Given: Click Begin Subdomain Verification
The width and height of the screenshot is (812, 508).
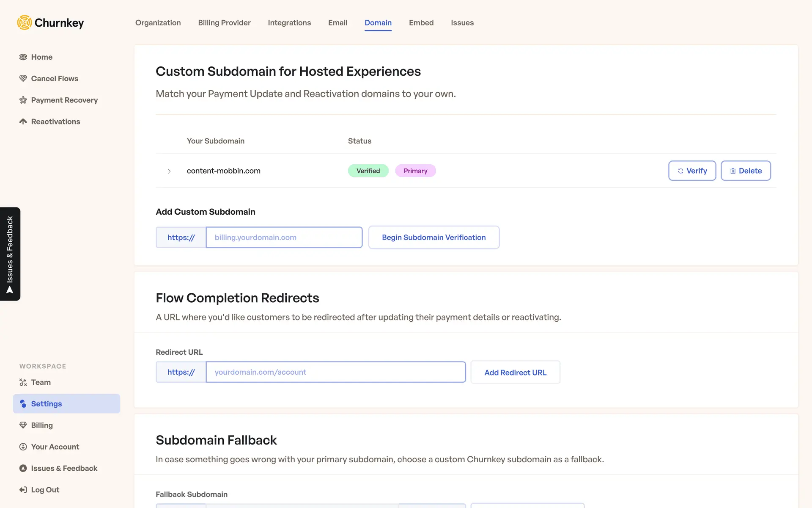Looking at the screenshot, I should [x=433, y=237].
